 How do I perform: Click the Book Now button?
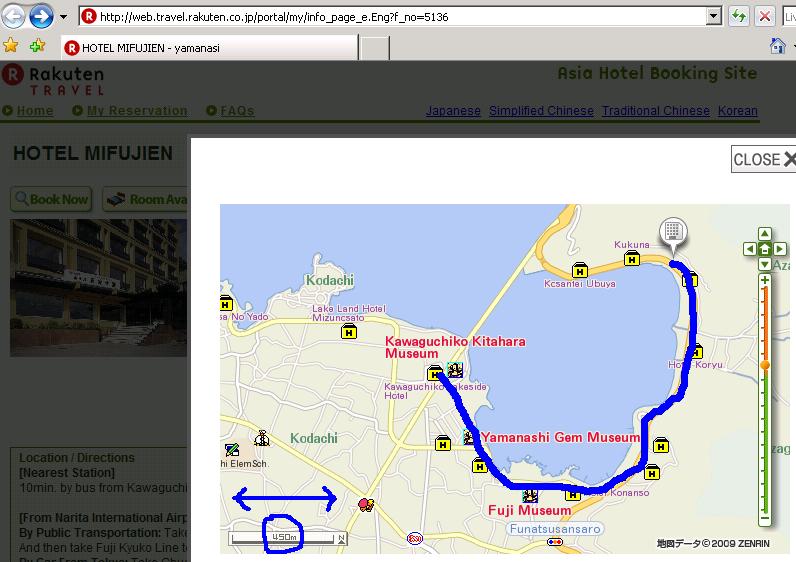51,199
